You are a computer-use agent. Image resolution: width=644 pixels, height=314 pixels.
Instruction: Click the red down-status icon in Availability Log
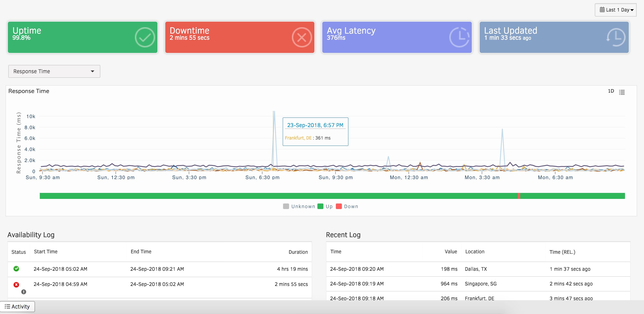point(16,284)
